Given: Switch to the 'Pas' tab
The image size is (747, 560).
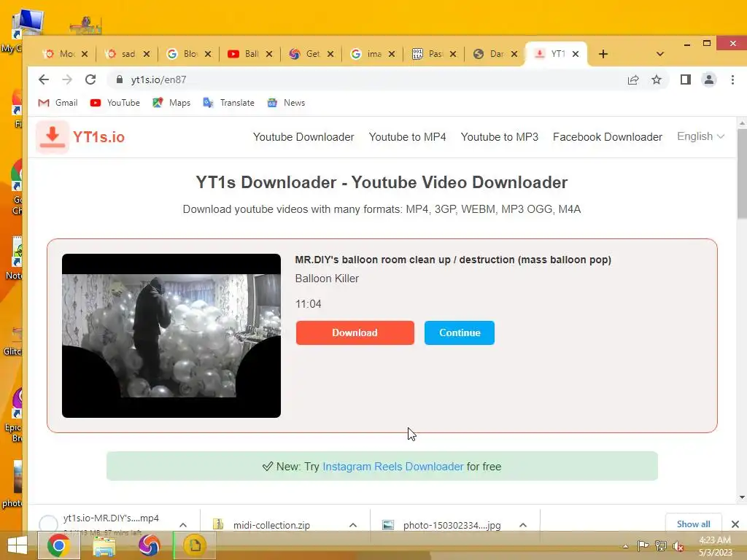Looking at the screenshot, I should (433, 54).
